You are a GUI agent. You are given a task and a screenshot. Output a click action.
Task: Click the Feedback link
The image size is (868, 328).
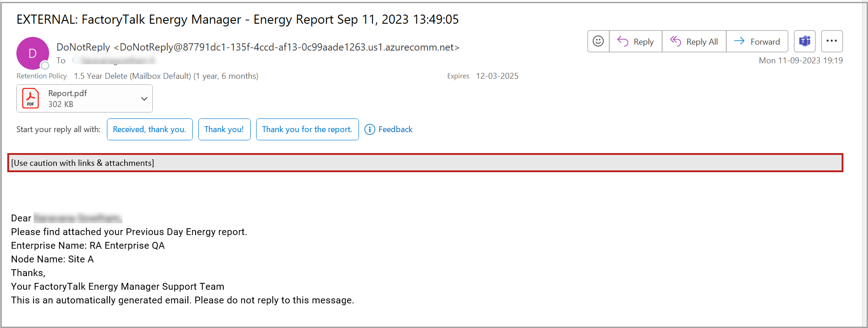395,129
